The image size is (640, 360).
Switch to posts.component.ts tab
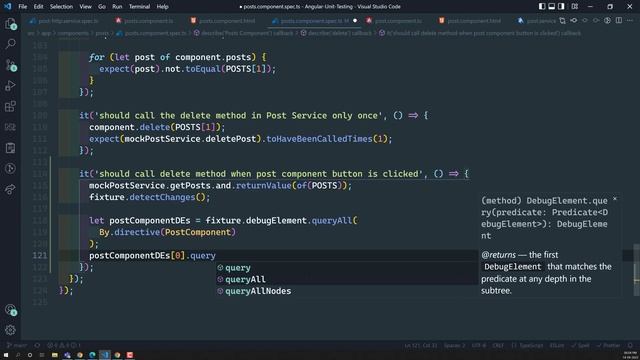(x=145, y=21)
